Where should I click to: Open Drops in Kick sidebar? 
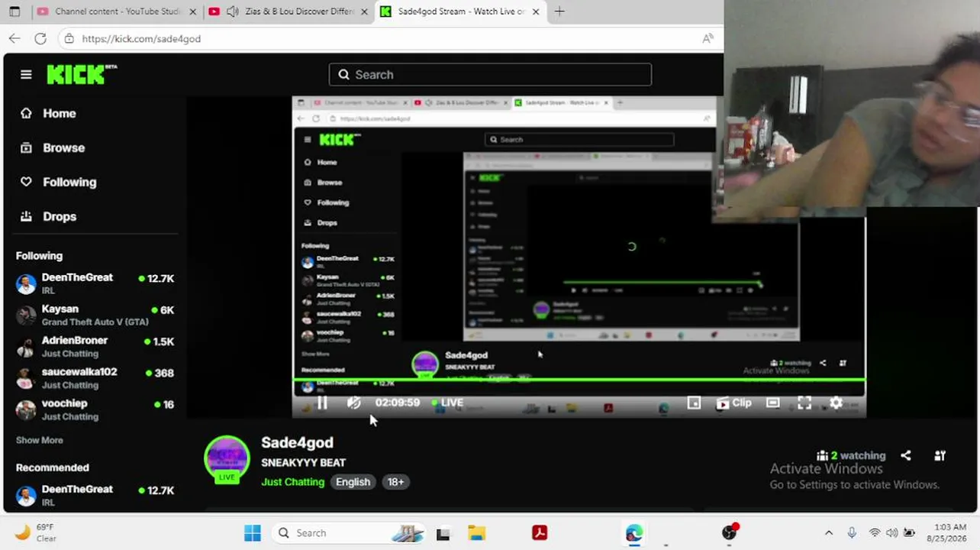tap(48, 216)
